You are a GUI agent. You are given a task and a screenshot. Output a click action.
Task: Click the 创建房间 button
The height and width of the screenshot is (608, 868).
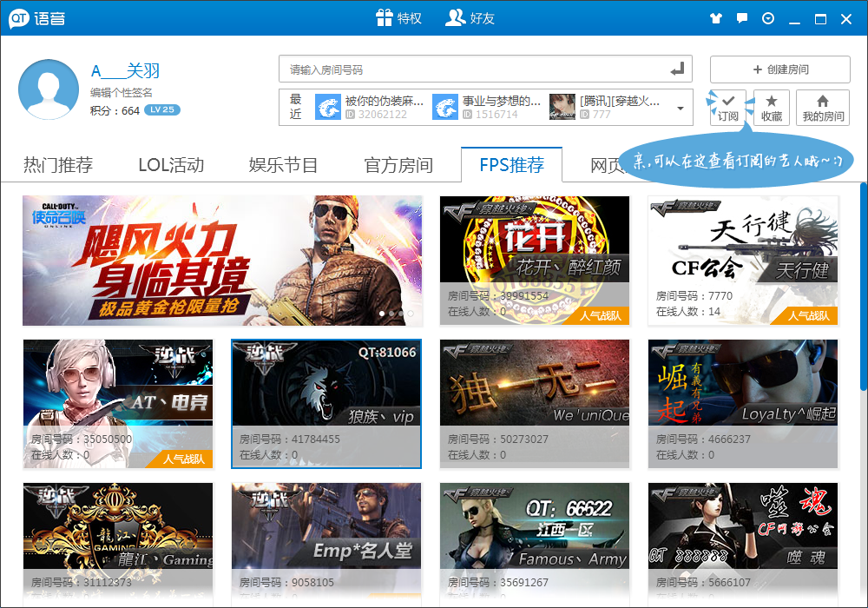click(x=780, y=69)
